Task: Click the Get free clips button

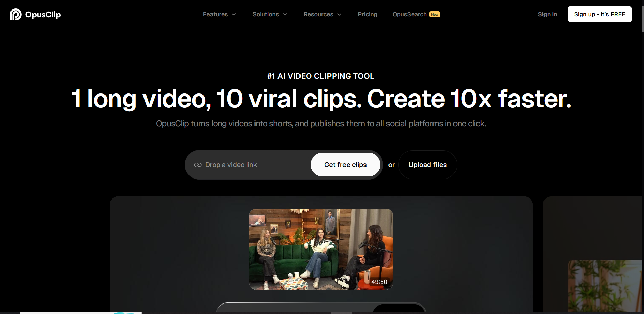Action: tap(345, 165)
